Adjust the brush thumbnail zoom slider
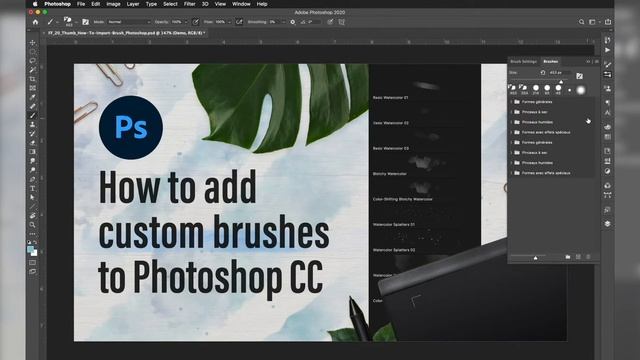Screen dimensions: 640x360 coord(535,257)
